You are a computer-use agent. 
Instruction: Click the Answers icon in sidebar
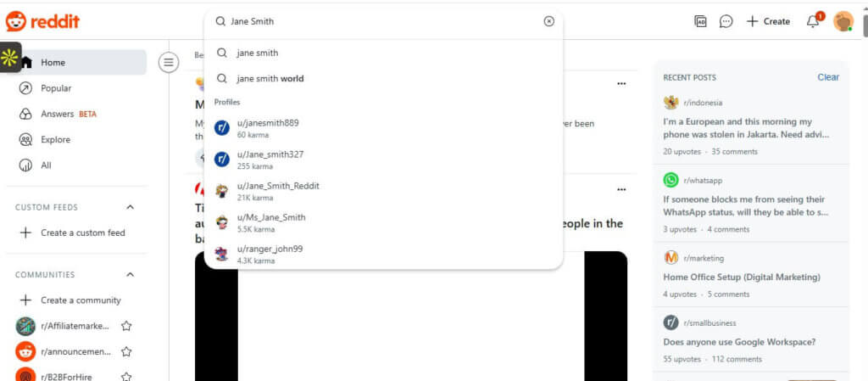coord(25,114)
